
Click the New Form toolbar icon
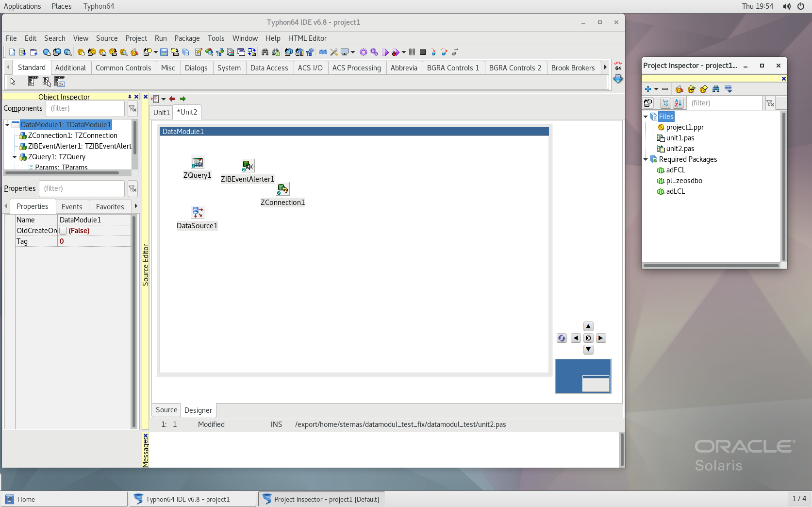(33, 52)
